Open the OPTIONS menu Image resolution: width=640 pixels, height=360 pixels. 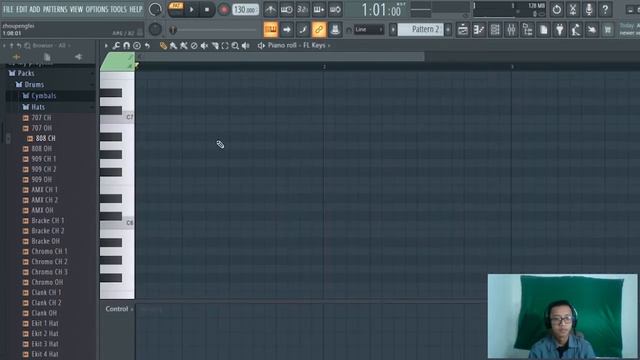(97, 9)
